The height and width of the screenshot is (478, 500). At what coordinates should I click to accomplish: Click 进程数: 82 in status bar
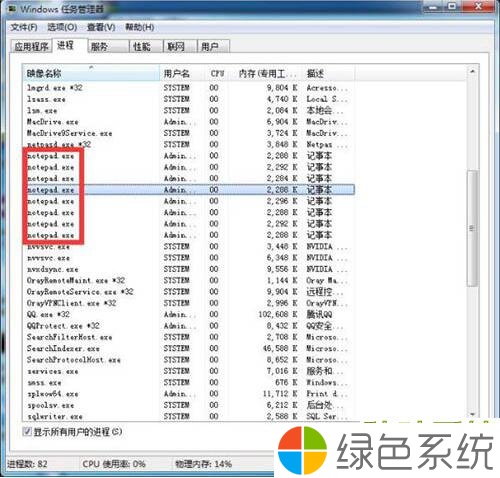tap(27, 464)
